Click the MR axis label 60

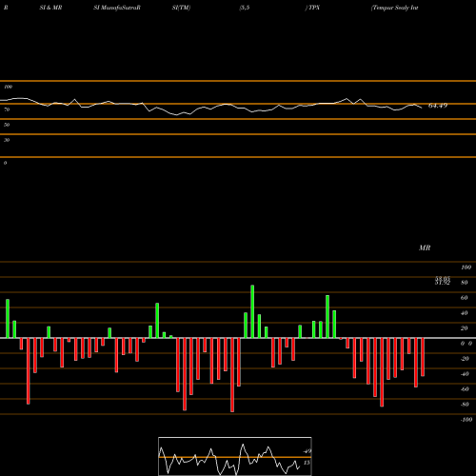coord(464,298)
